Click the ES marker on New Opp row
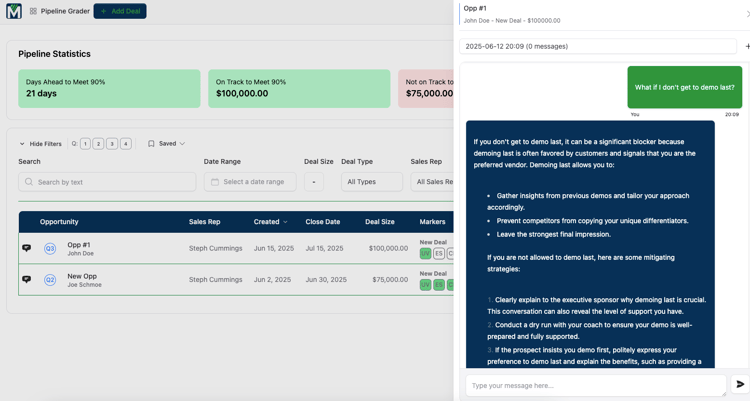The height and width of the screenshot is (401, 750). tap(439, 285)
